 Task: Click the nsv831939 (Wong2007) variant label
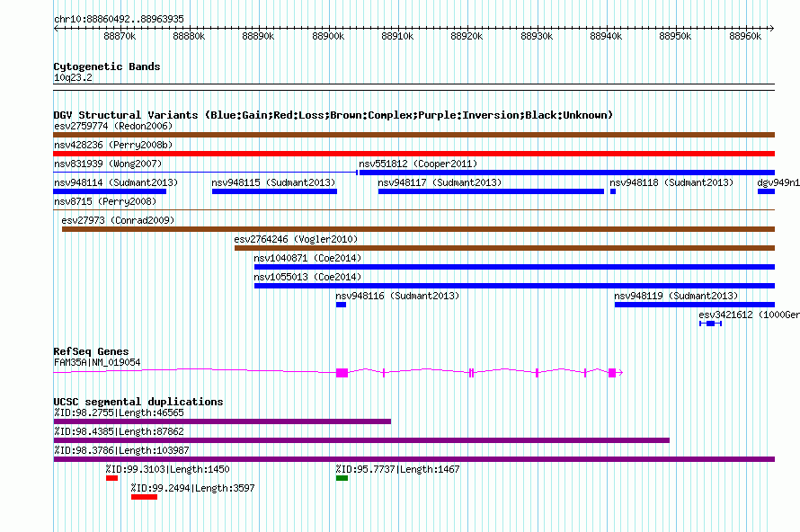coord(108,164)
